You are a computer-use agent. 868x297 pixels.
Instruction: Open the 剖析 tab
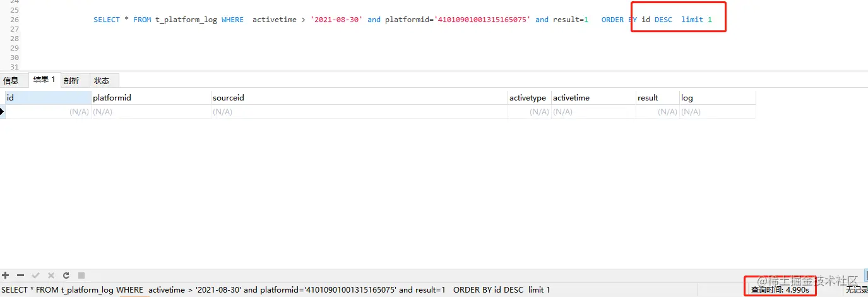point(71,80)
